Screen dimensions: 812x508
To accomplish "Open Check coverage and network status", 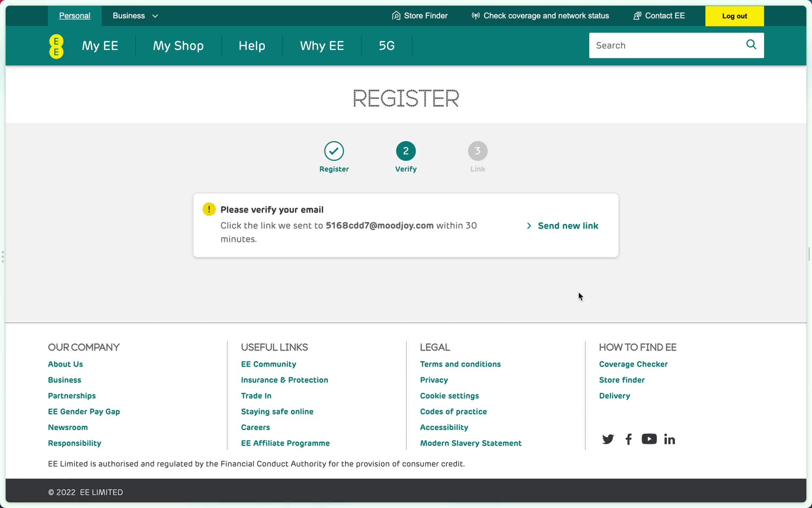I will (x=546, y=16).
